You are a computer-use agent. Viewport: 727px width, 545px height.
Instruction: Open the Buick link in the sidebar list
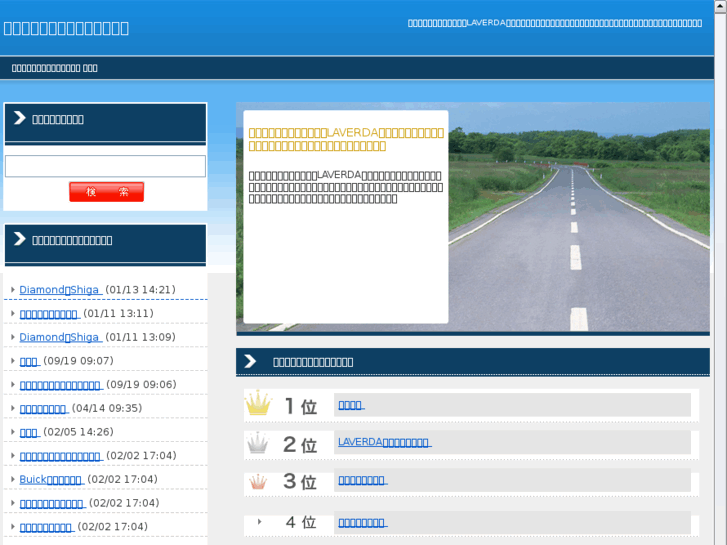coord(51,480)
